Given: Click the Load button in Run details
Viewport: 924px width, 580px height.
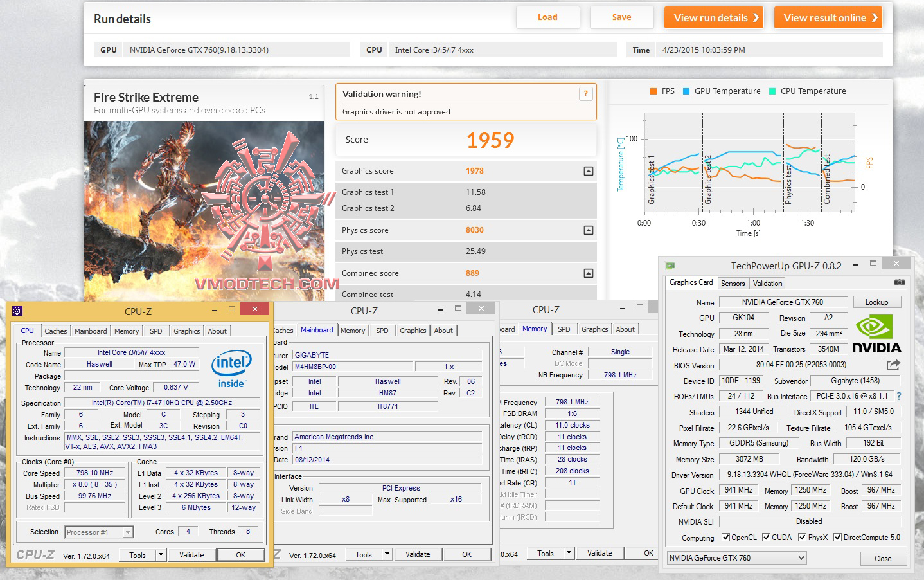Looking at the screenshot, I should click(x=547, y=17).
